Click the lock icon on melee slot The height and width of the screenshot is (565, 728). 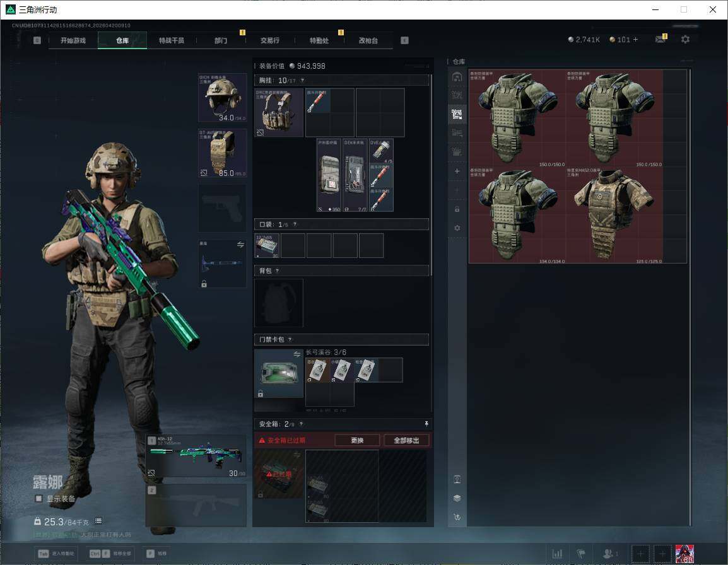pos(204,284)
